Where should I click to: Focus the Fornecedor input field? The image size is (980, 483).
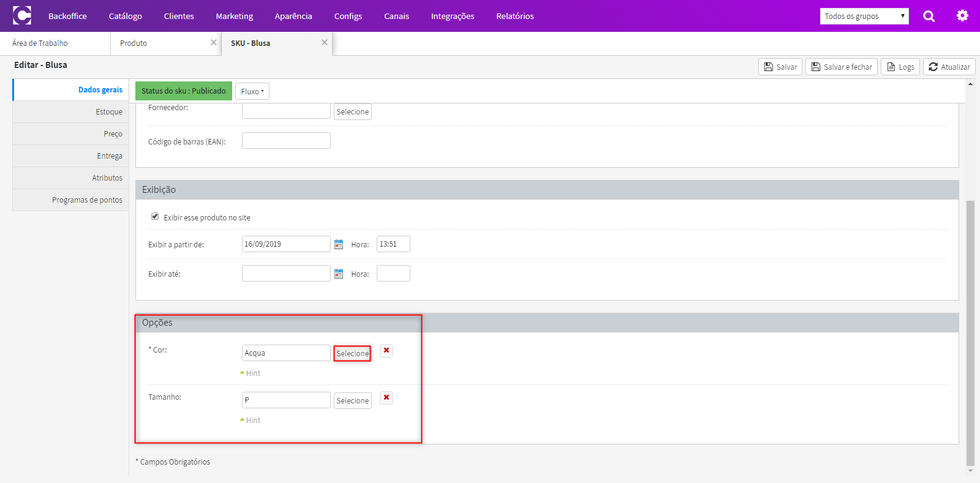pyautogui.click(x=286, y=111)
